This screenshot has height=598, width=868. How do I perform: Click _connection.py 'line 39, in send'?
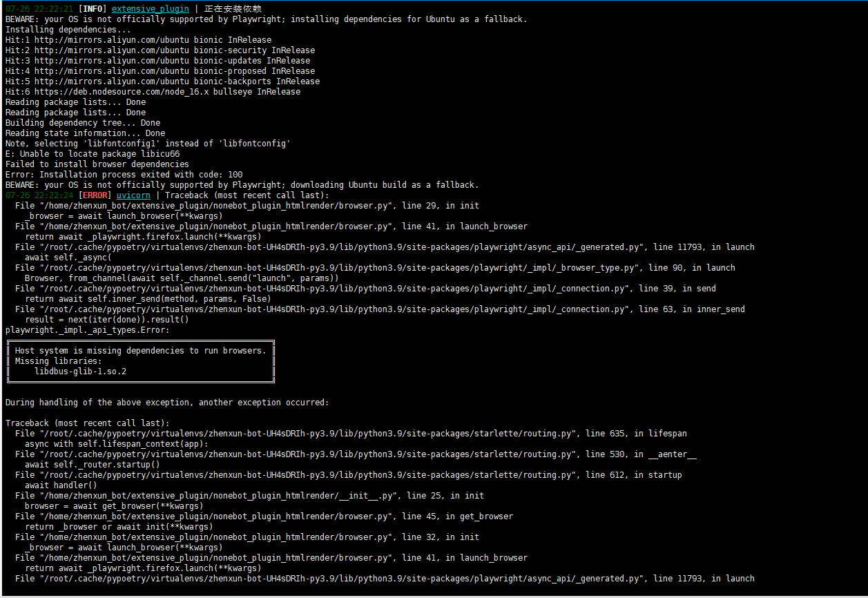tap(365, 289)
